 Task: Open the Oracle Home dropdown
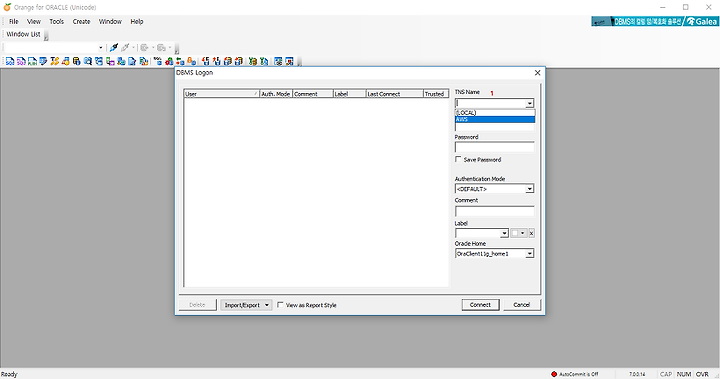[529, 254]
